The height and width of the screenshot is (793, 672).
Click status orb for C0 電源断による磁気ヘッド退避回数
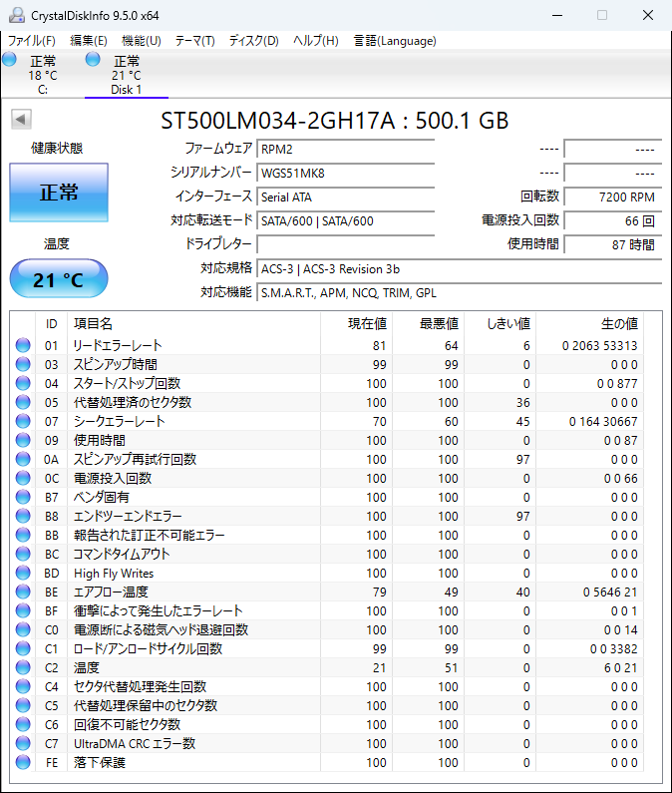coord(23,629)
